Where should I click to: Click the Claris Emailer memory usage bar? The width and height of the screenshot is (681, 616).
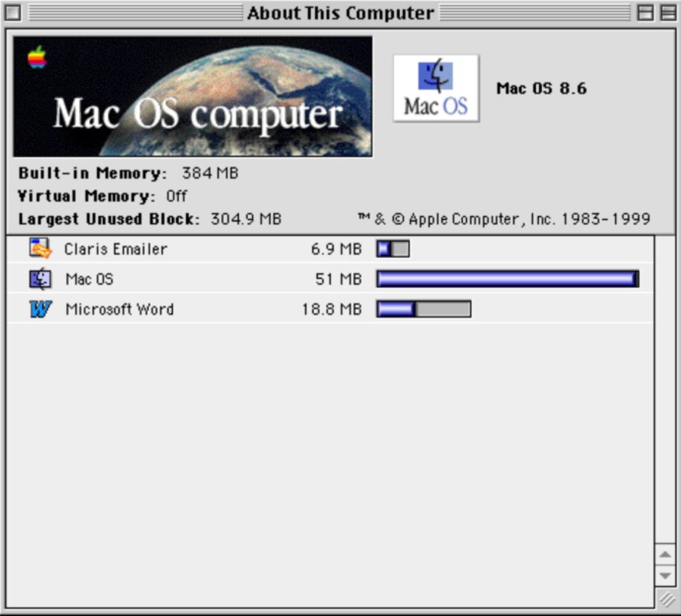point(393,249)
